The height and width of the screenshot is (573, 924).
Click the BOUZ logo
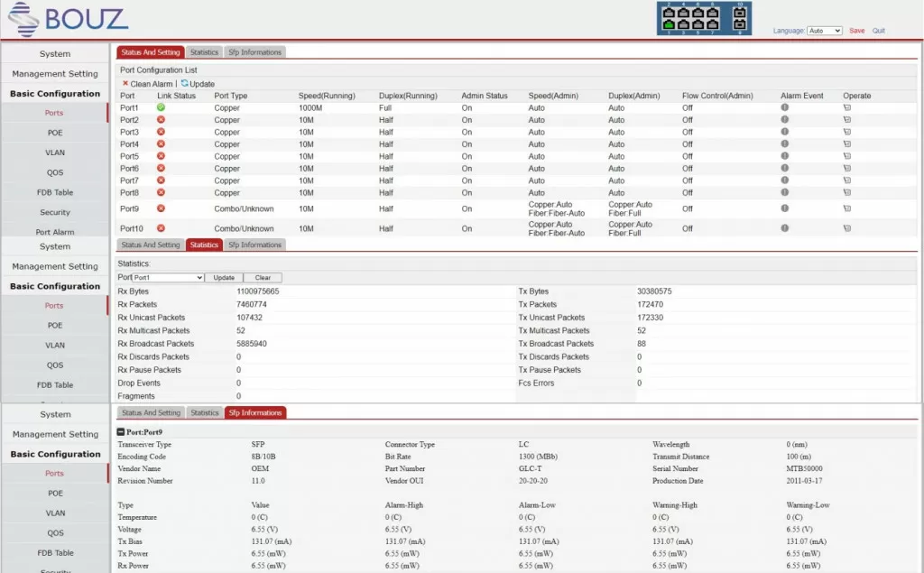(68, 20)
